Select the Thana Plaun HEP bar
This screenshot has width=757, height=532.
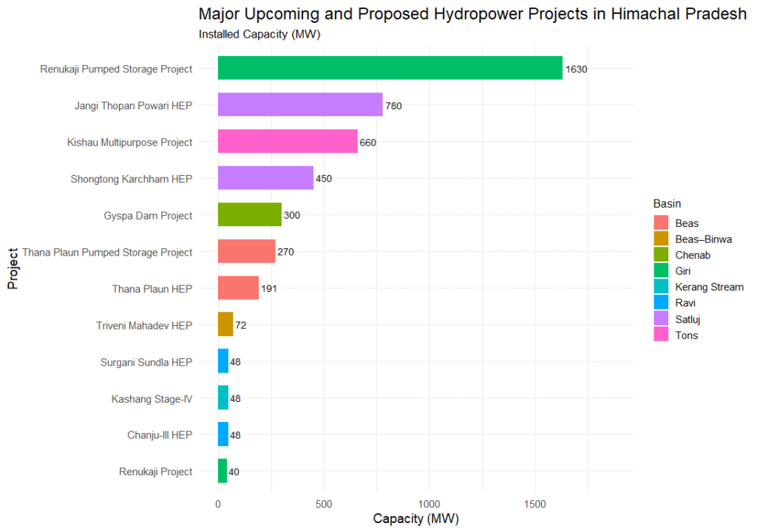click(238, 288)
